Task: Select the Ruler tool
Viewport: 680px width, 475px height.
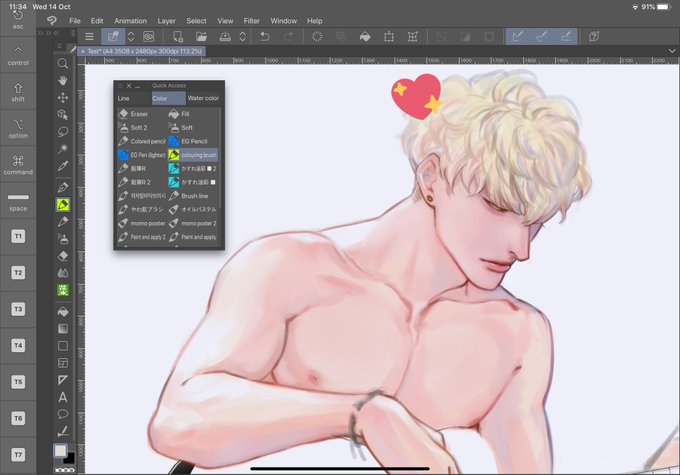Action: click(x=63, y=380)
